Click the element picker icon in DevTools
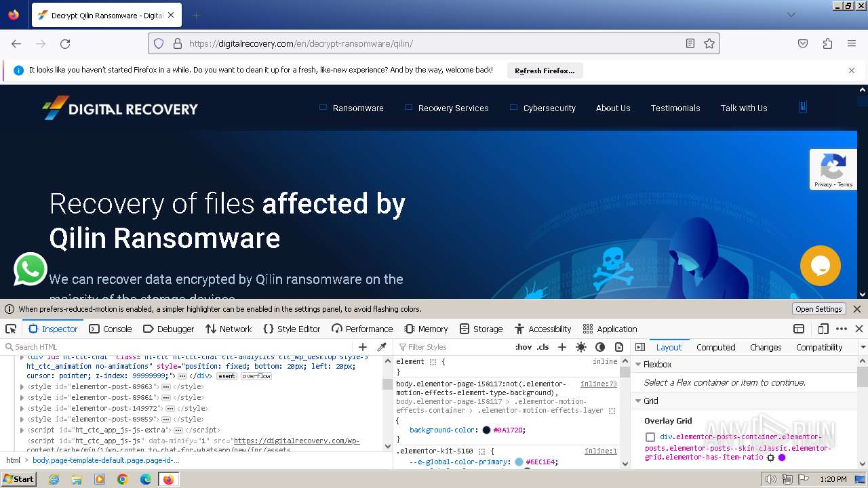 point(11,329)
